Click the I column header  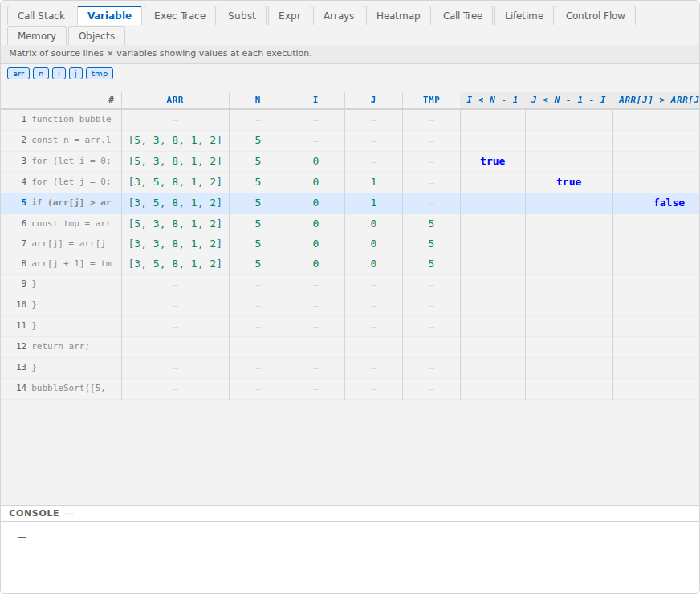coord(315,100)
